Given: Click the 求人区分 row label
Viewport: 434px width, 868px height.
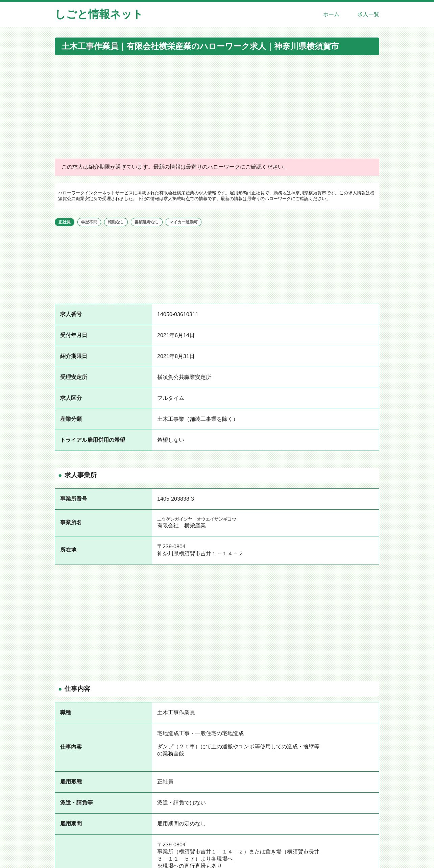Looking at the screenshot, I should (x=71, y=398).
